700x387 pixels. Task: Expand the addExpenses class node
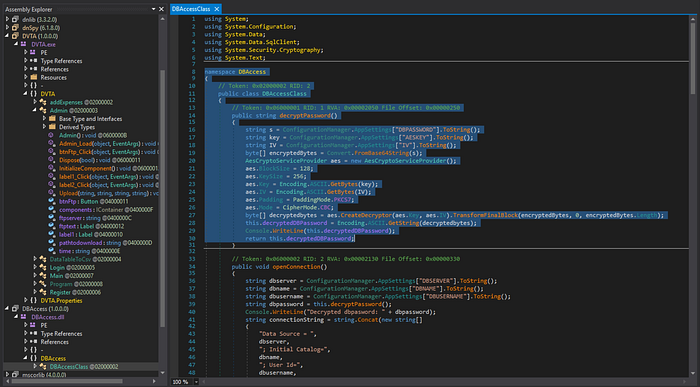[35, 102]
